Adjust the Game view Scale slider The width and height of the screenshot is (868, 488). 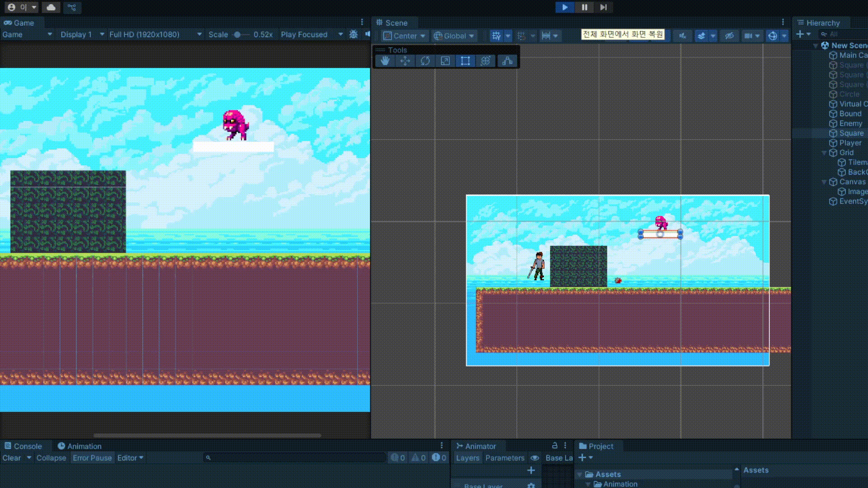click(x=237, y=34)
